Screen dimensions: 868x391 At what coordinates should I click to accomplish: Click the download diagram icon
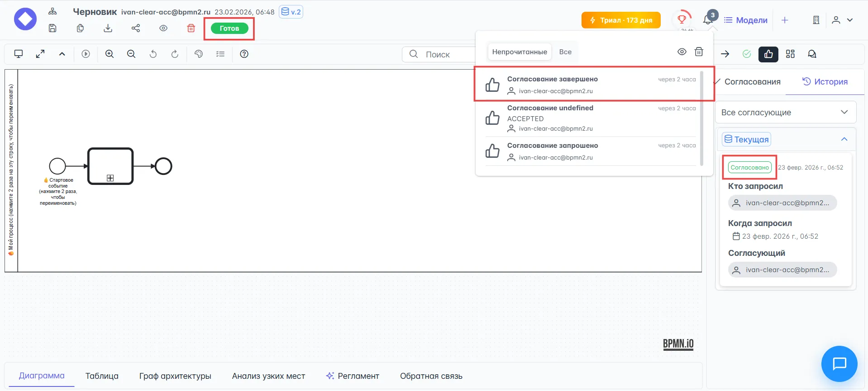(x=108, y=28)
